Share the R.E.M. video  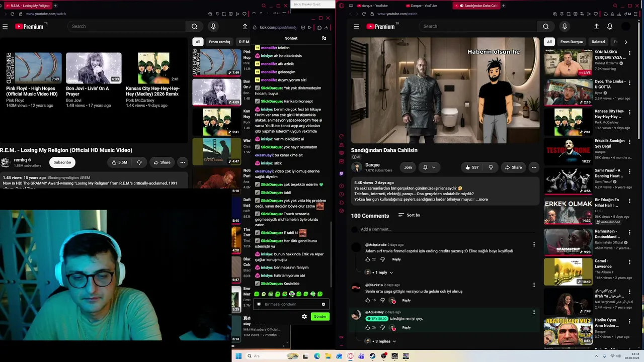pyautogui.click(x=162, y=162)
